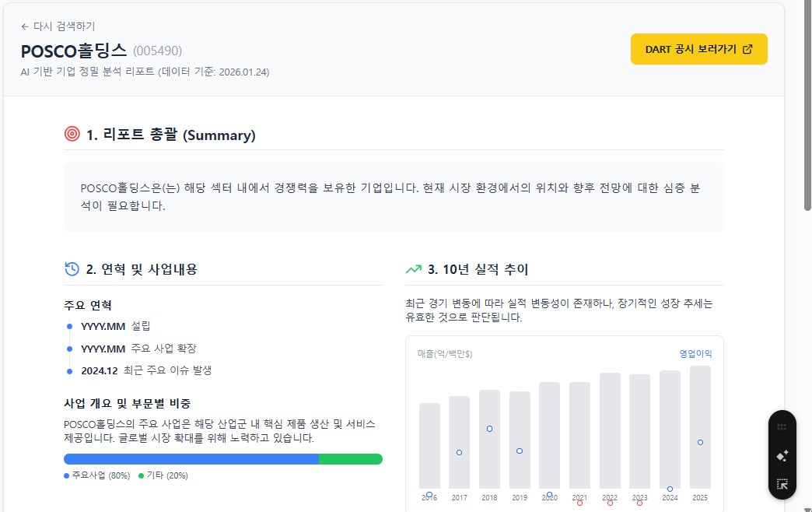
Task: Activate the area selection icon in floating widget
Action: point(782,484)
